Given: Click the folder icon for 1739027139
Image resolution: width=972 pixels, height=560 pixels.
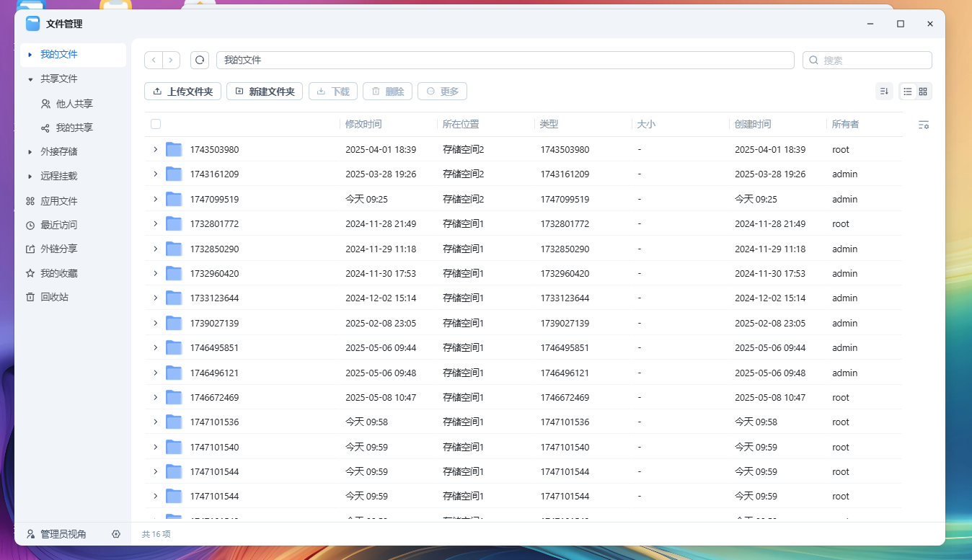Looking at the screenshot, I should 174,323.
